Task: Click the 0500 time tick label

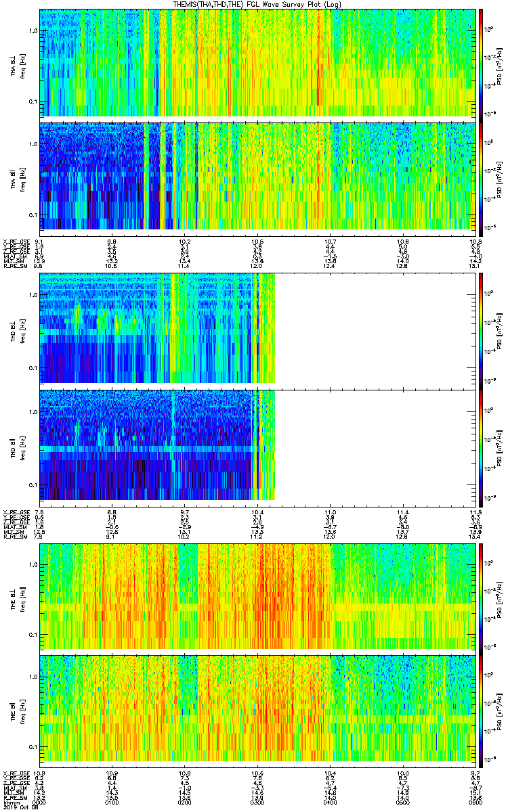Action: (402, 803)
